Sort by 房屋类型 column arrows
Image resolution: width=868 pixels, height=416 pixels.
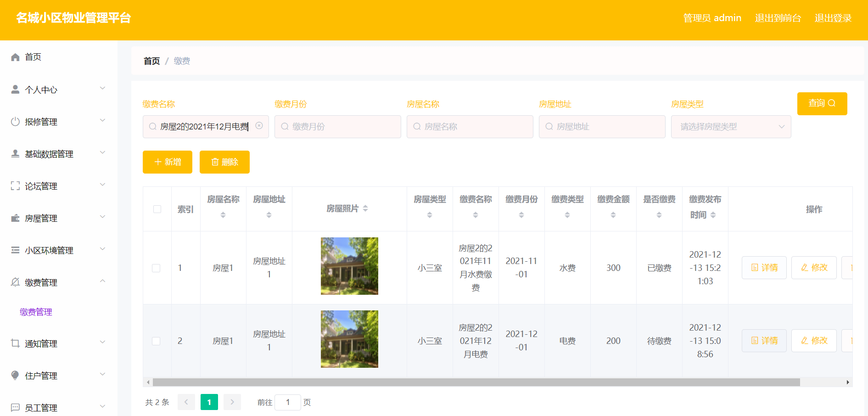pos(430,215)
